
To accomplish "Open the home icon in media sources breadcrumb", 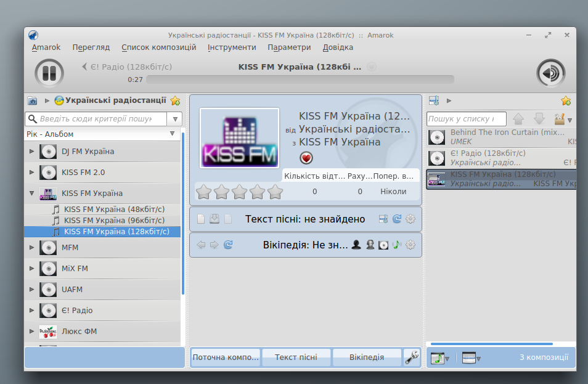I will 33,100.
